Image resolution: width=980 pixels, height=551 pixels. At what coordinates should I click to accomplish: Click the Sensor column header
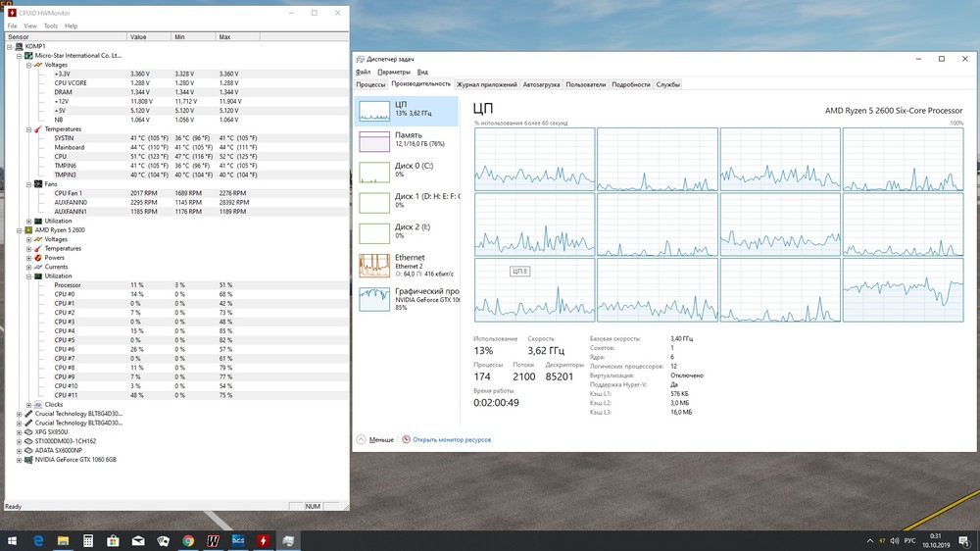click(66, 37)
